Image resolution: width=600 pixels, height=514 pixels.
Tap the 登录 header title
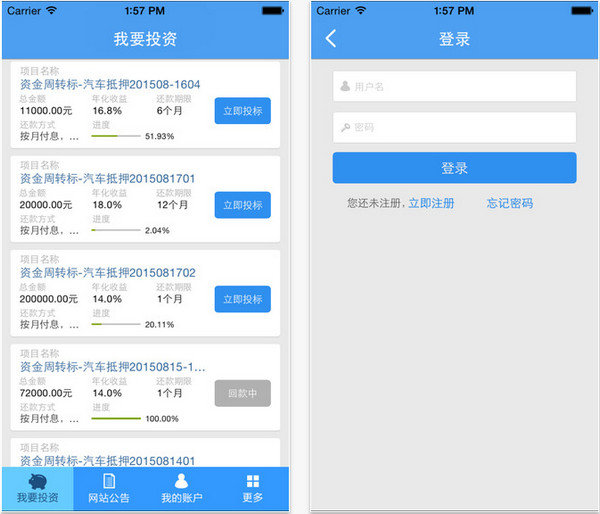coord(454,39)
